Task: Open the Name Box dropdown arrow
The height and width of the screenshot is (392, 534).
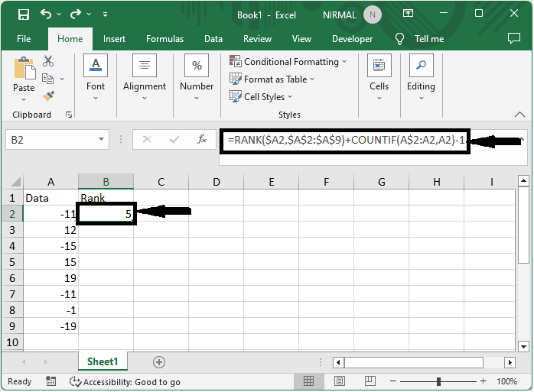Action: click(101, 139)
